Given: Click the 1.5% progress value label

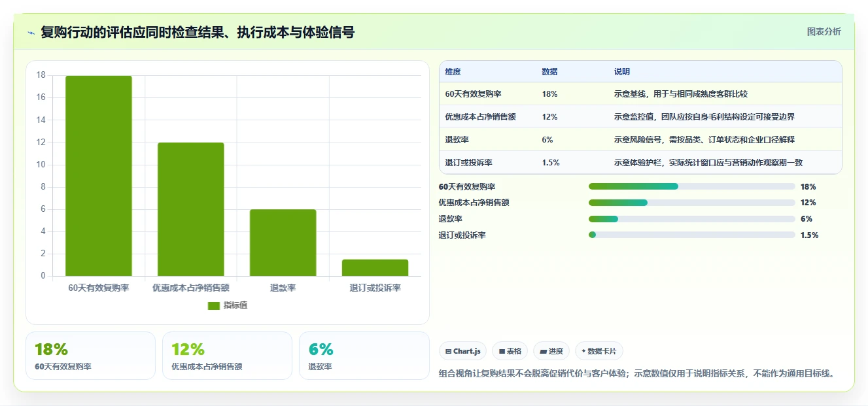Looking at the screenshot, I should [809, 235].
